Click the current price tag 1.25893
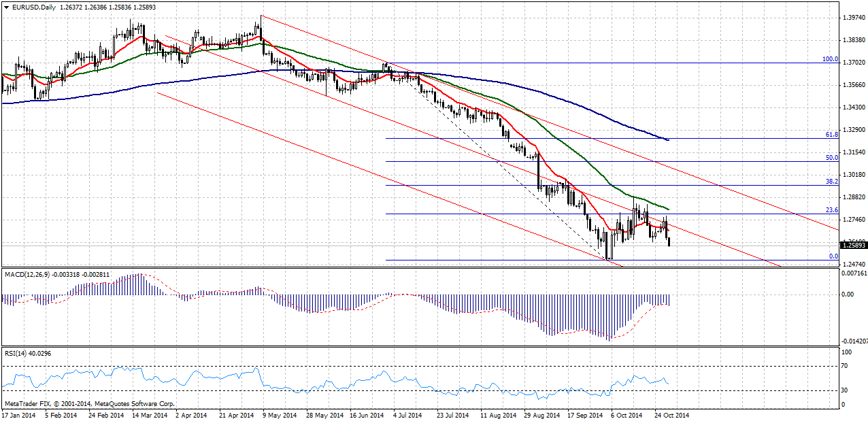The width and height of the screenshot is (868, 421). 853,245
